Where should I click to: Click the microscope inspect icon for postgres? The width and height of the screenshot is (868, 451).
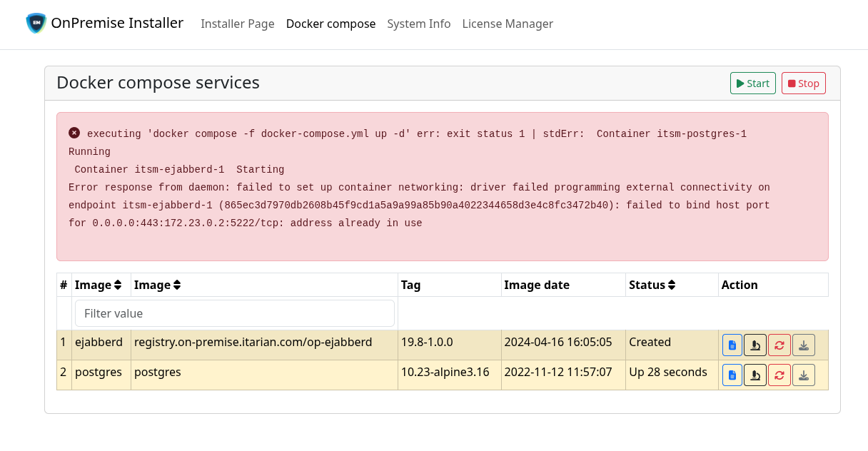[x=755, y=375]
